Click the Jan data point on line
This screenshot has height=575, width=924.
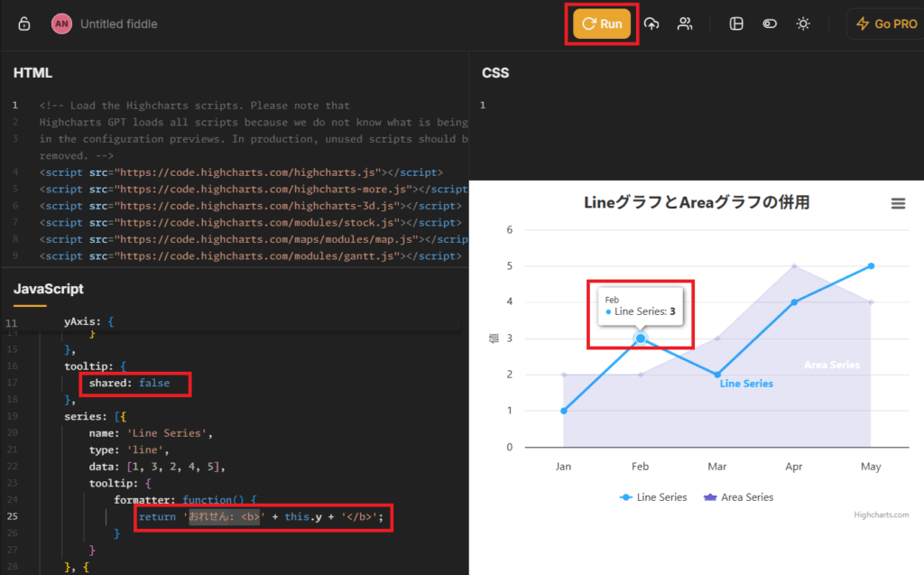coord(564,411)
